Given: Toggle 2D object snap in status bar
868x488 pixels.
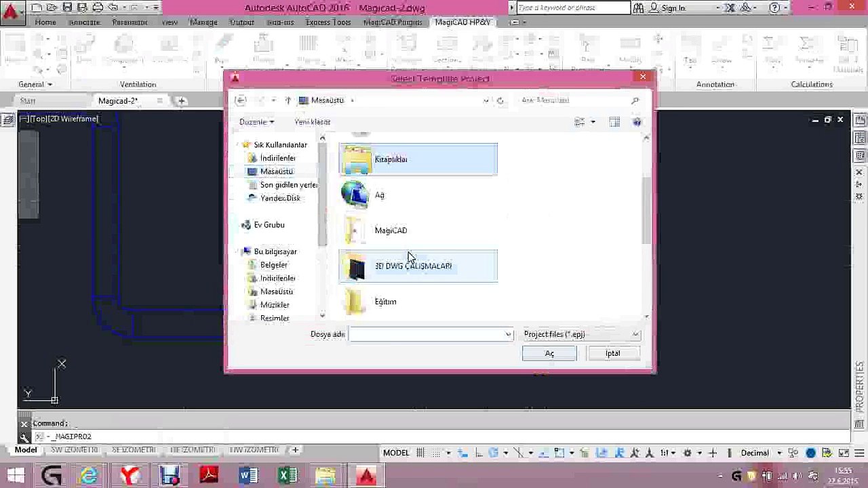Looking at the screenshot, I should (x=560, y=453).
